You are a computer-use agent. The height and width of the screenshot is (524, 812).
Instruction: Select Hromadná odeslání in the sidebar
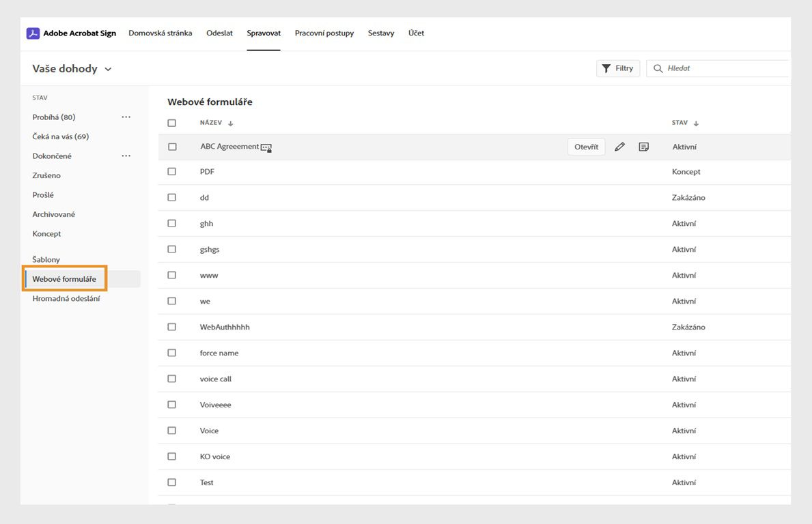point(66,298)
